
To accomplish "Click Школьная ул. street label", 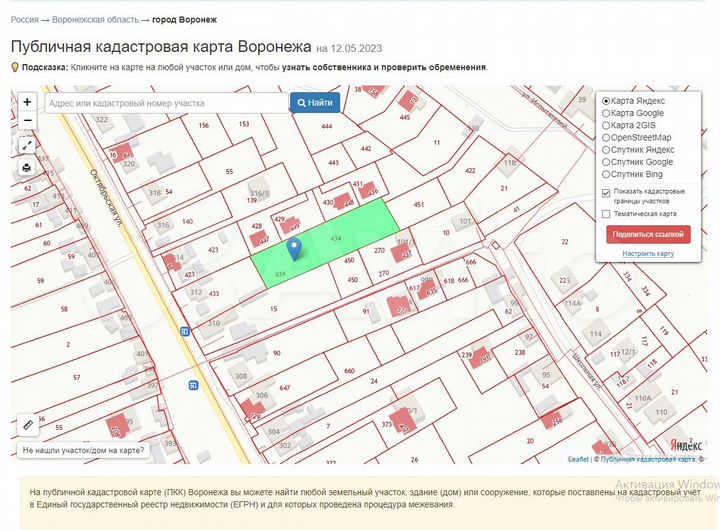I will (587, 371).
